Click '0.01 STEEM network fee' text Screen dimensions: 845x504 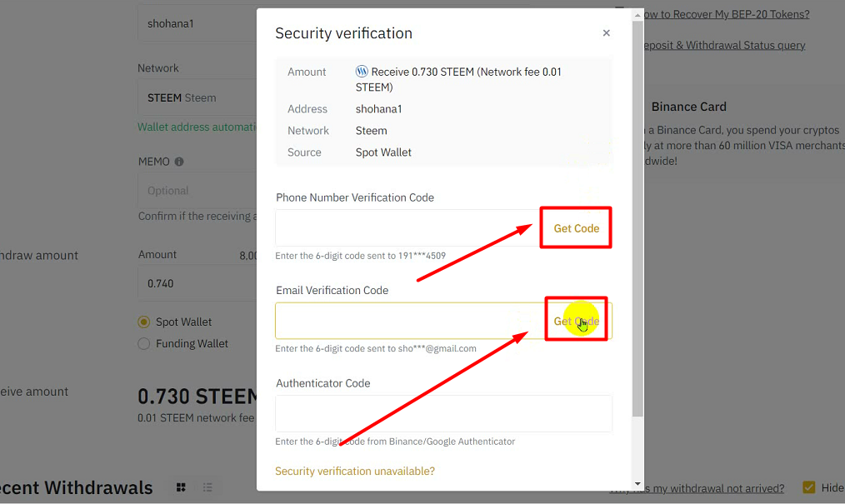coord(196,418)
